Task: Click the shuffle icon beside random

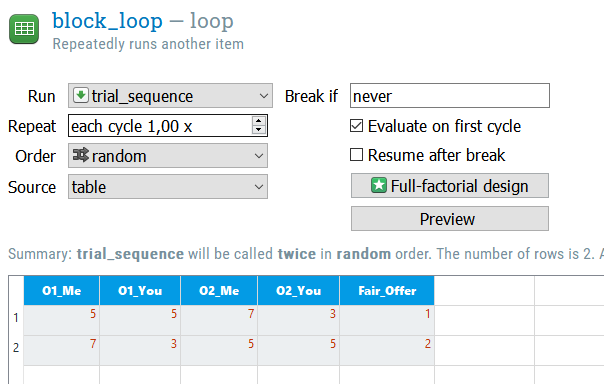Action: coord(81,155)
